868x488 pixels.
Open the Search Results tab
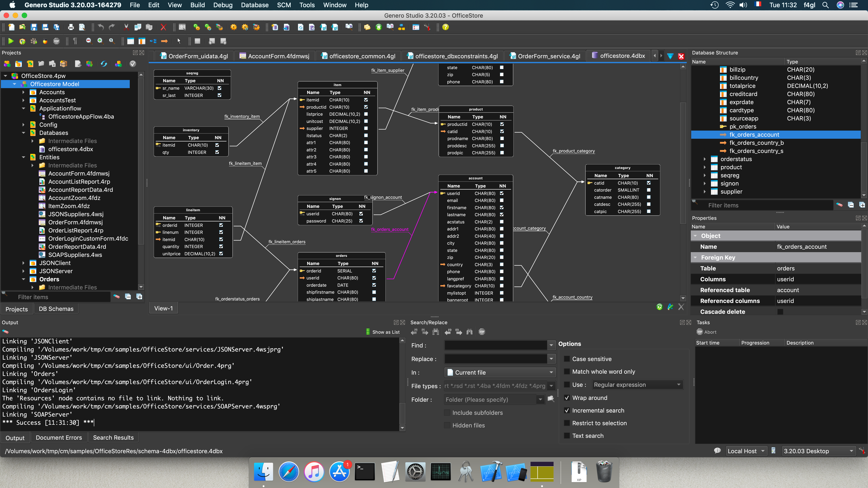[113, 437]
